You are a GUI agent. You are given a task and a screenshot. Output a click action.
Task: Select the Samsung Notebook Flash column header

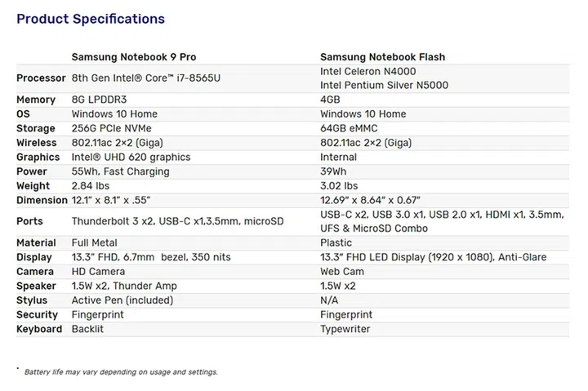tap(382, 57)
